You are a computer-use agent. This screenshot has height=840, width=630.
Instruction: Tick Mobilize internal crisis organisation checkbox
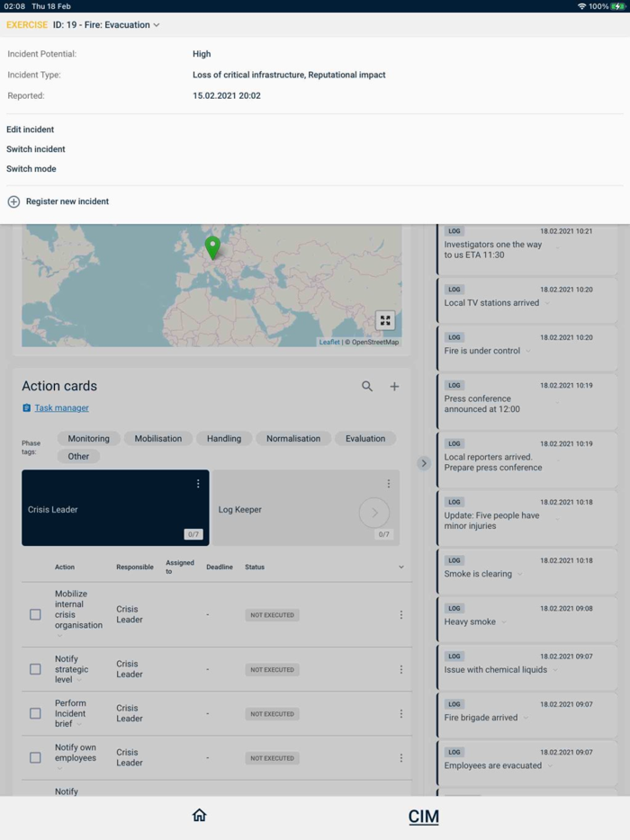click(35, 614)
